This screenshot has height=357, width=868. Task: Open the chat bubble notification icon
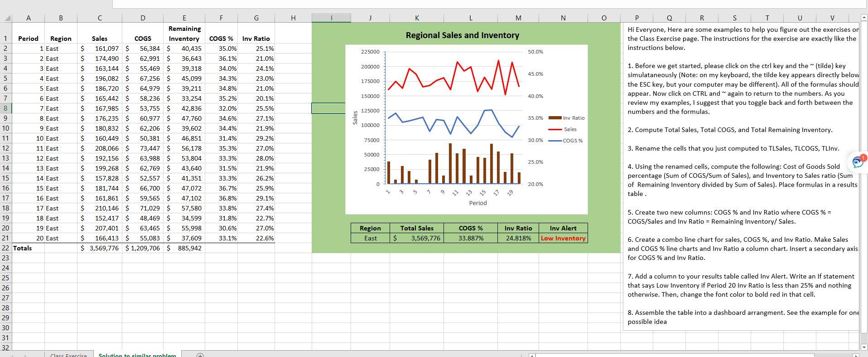pos(858,161)
